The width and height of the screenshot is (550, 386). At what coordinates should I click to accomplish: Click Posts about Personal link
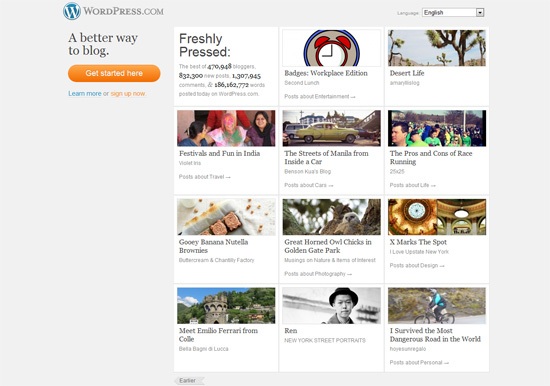(x=419, y=362)
